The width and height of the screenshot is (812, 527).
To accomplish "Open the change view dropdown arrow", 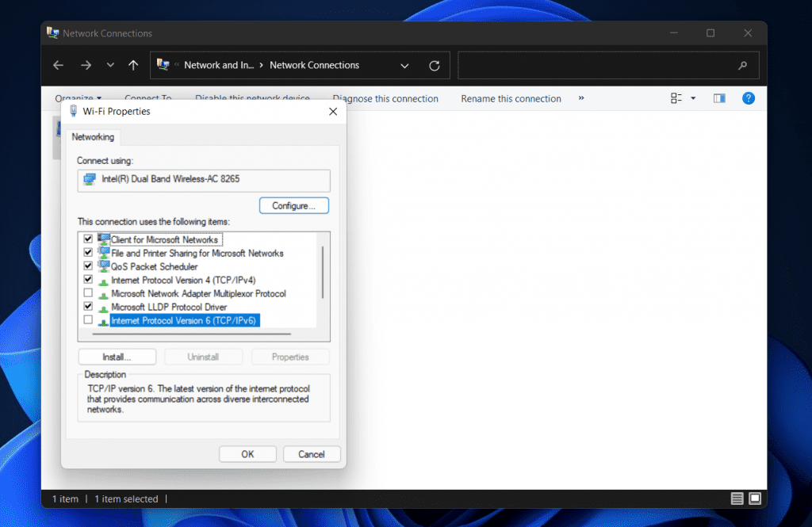I will click(693, 98).
